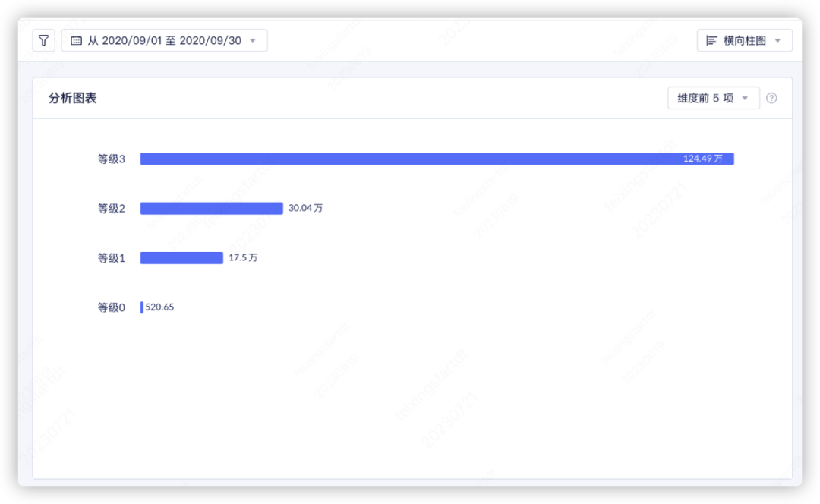Click the 17.5 万 value label

coord(243,258)
